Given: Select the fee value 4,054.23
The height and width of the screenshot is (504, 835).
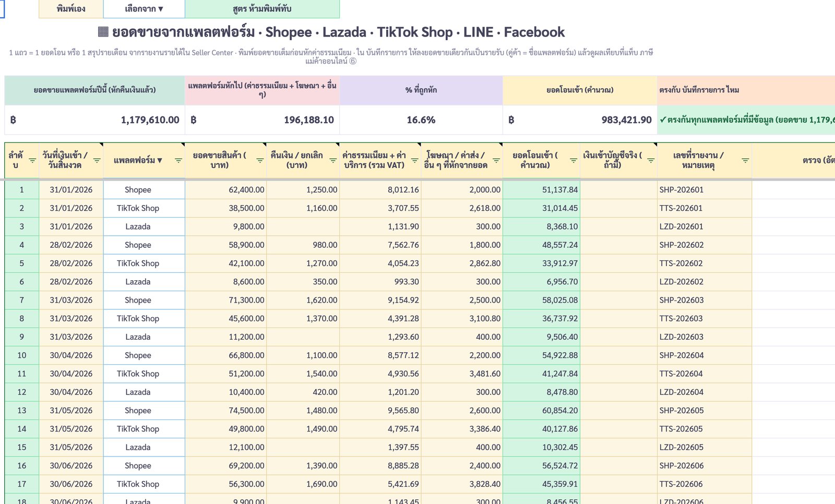Looking at the screenshot, I should 380,263.
